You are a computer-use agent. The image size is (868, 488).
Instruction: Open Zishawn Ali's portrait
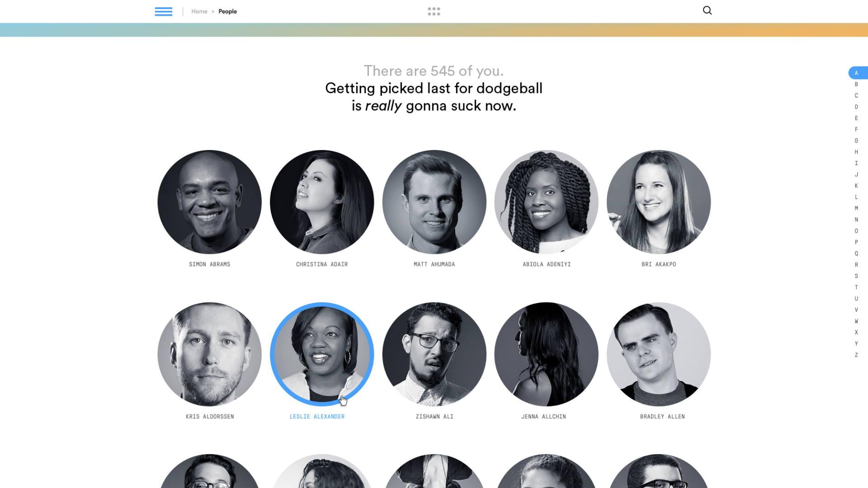tap(434, 354)
